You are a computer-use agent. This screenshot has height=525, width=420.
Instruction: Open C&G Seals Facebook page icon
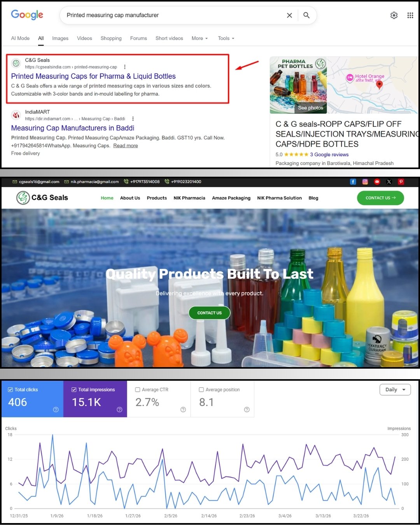pos(353,182)
